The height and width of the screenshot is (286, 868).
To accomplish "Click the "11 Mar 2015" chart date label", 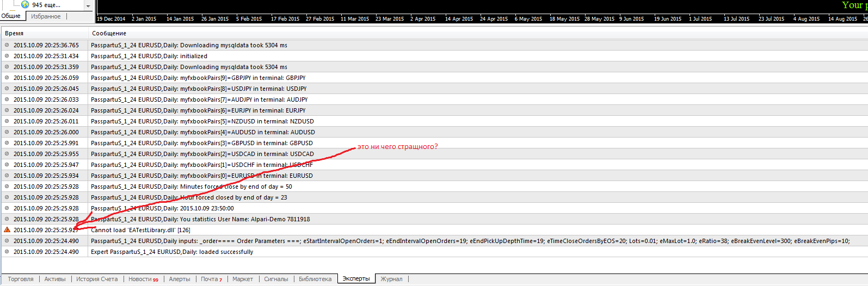I will (355, 18).
